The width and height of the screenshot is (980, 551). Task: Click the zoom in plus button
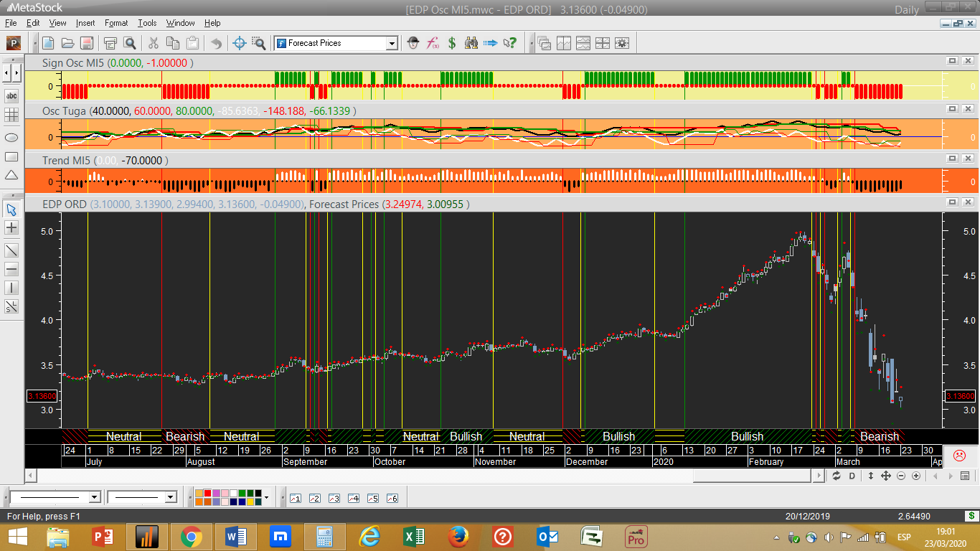(916, 476)
